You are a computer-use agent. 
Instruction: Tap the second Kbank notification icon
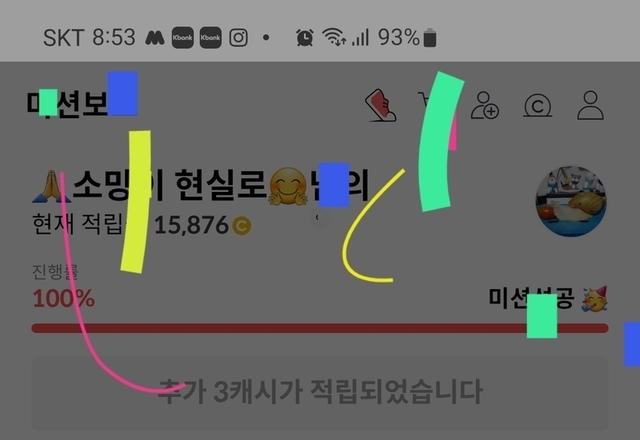[x=211, y=38]
